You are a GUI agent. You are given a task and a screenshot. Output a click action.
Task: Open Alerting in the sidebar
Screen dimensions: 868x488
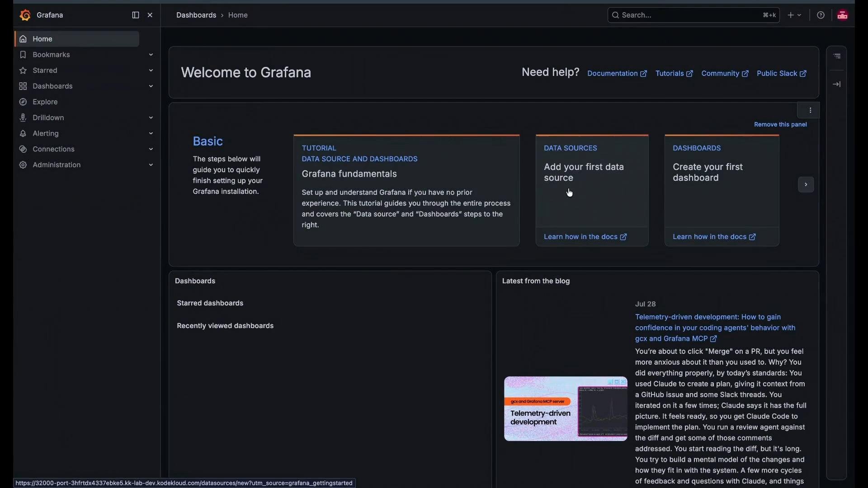(46, 134)
